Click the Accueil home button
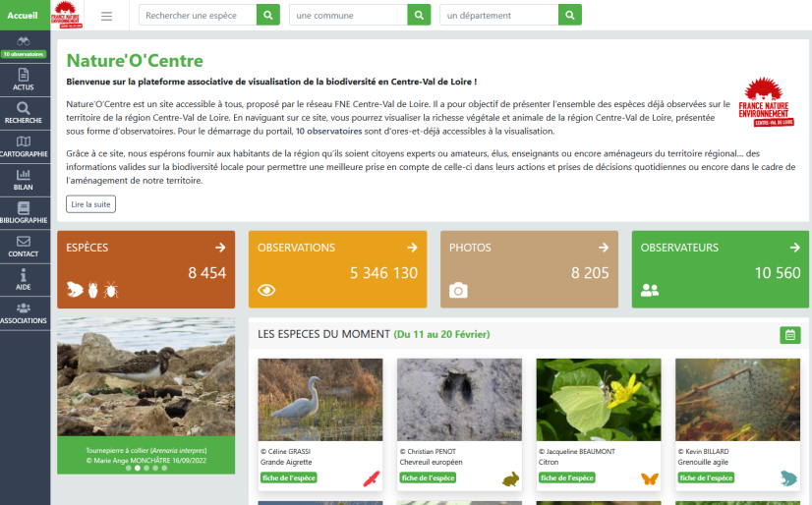 [x=23, y=16]
